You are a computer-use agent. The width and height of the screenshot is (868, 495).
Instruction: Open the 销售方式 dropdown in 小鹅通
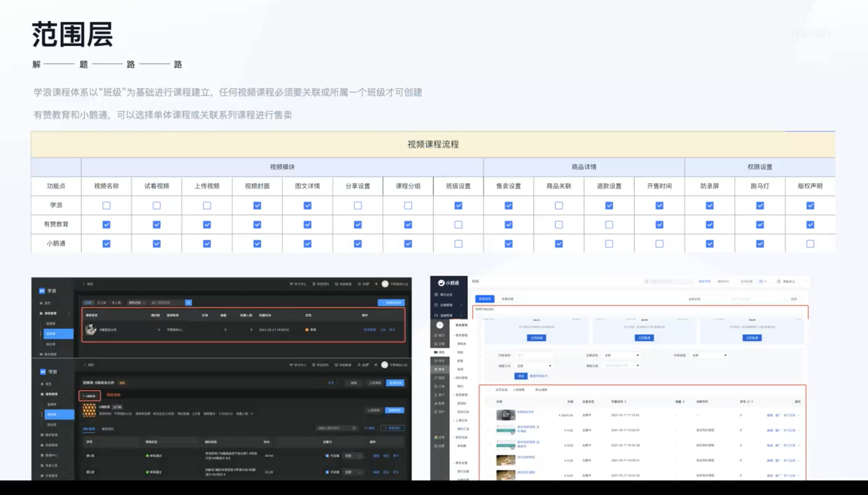534,366
